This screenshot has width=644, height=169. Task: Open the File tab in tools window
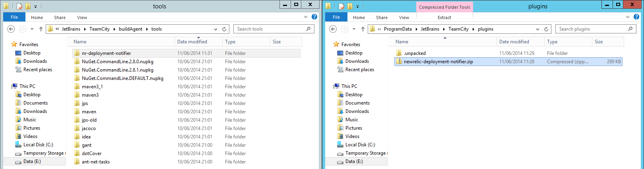(14, 17)
